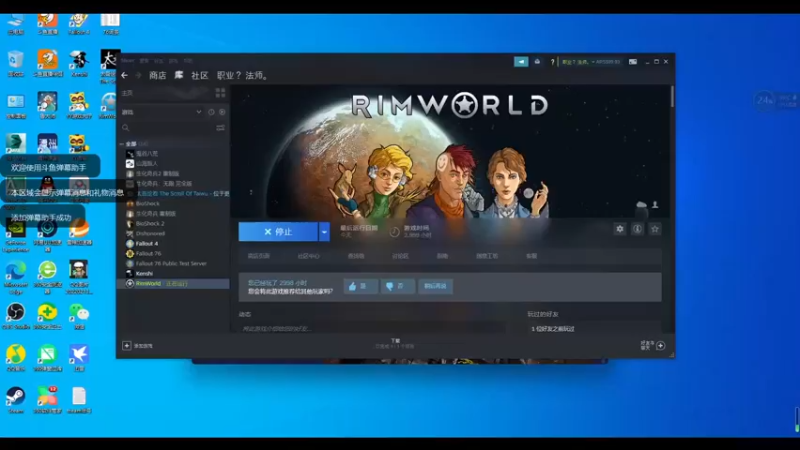This screenshot has height=450, width=800.
Task: Open GeForce Experience desktop icon
Action: (15, 236)
